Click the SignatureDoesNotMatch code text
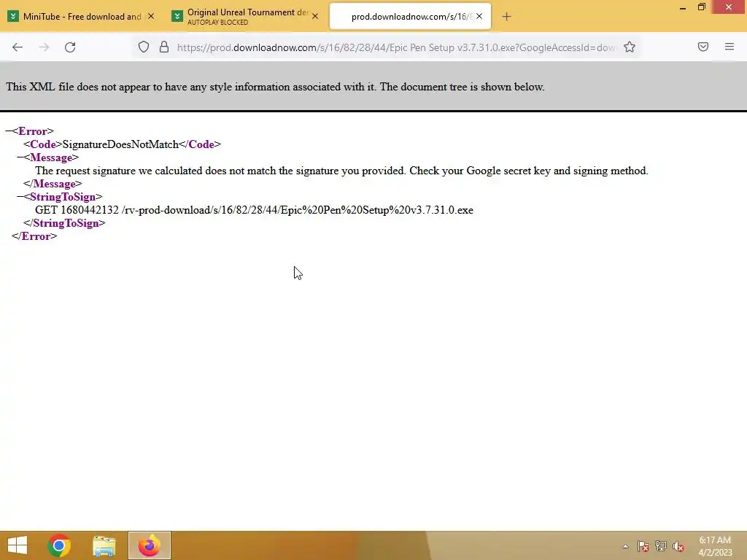 pyautogui.click(x=120, y=144)
